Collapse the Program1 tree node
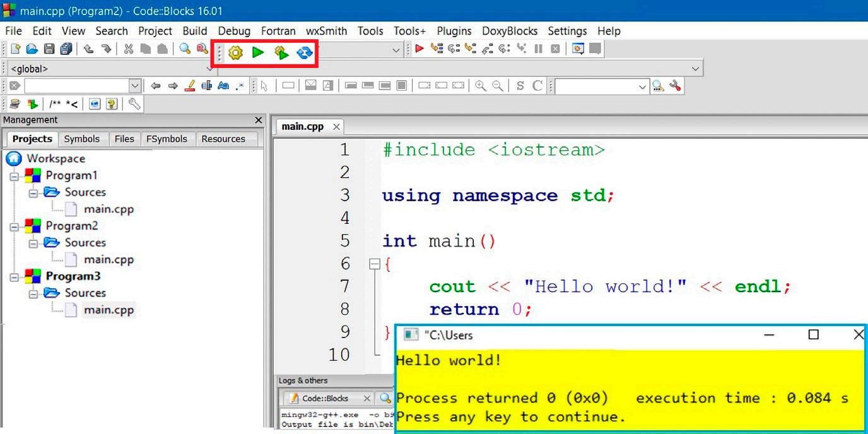Viewport: 868px width, 434px height. [x=15, y=176]
